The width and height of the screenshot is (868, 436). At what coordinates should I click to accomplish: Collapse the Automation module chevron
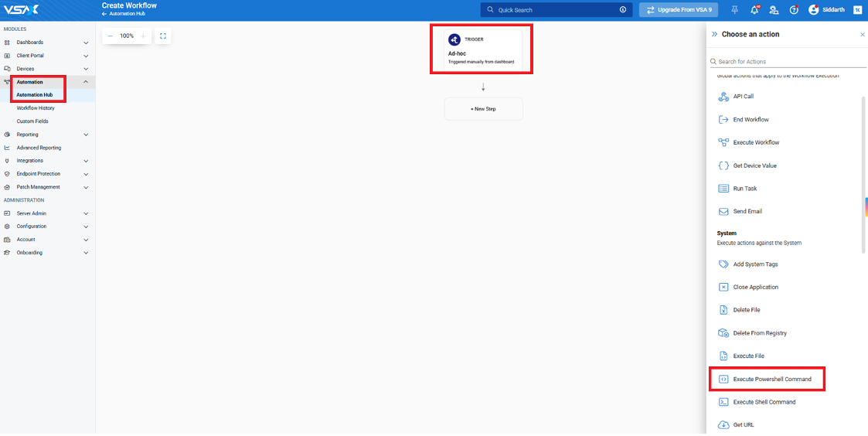coord(86,82)
